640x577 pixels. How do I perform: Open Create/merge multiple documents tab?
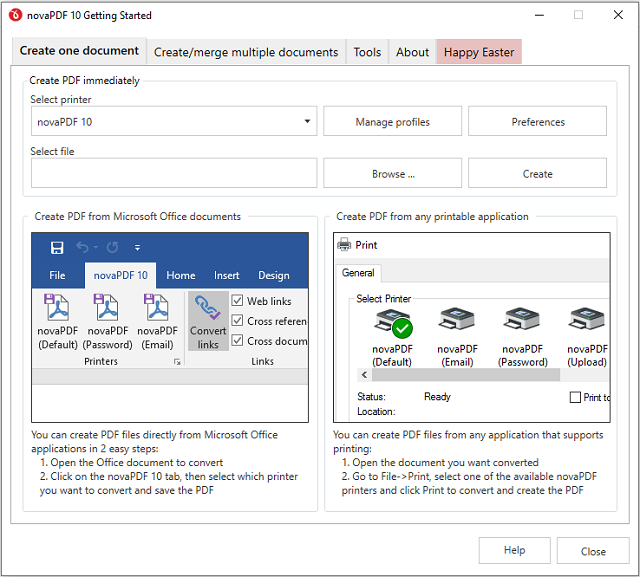tap(246, 52)
